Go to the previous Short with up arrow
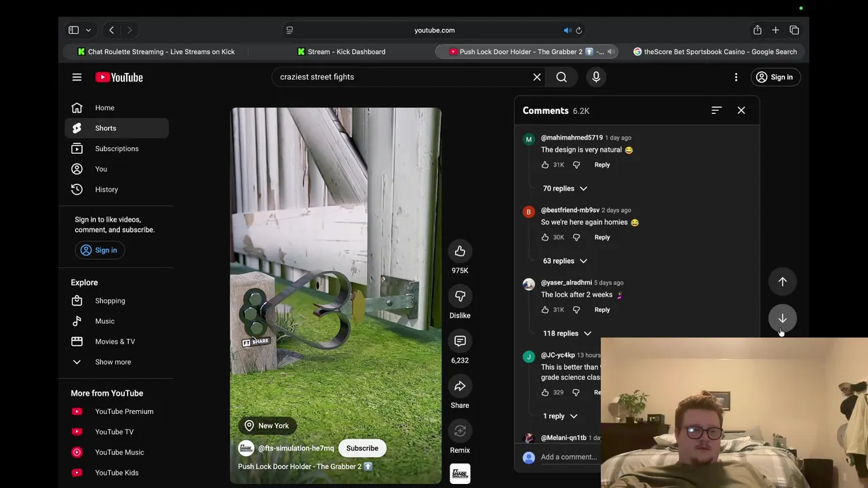Screen dimensions: 868x488 coord(783,282)
